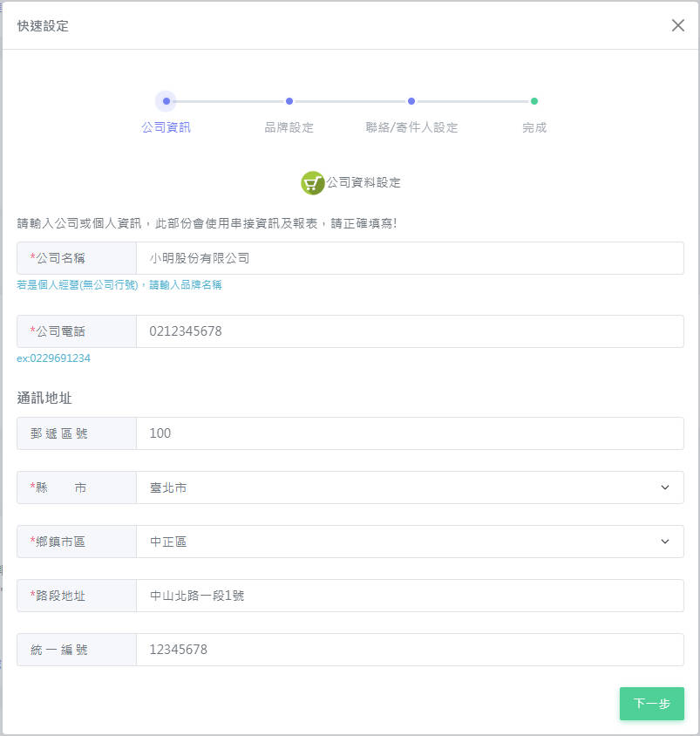Select the 統一編號 input field
700x736 pixels.
(410, 650)
